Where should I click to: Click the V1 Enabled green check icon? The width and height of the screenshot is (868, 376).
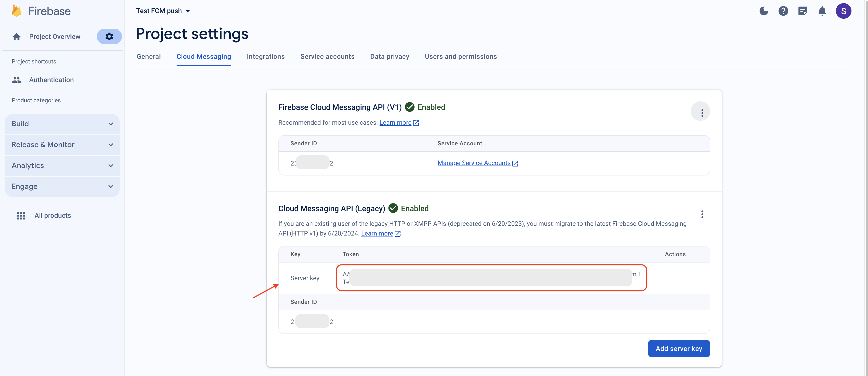[x=409, y=107]
